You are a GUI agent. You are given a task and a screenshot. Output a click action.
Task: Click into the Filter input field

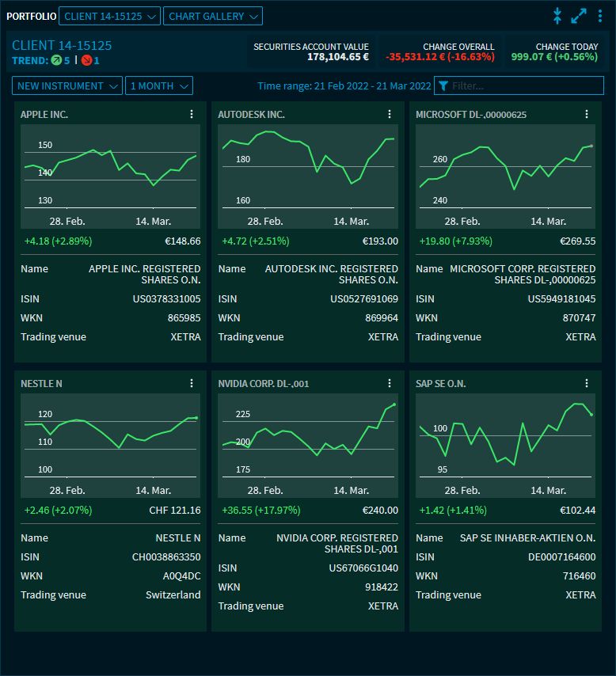click(x=523, y=85)
